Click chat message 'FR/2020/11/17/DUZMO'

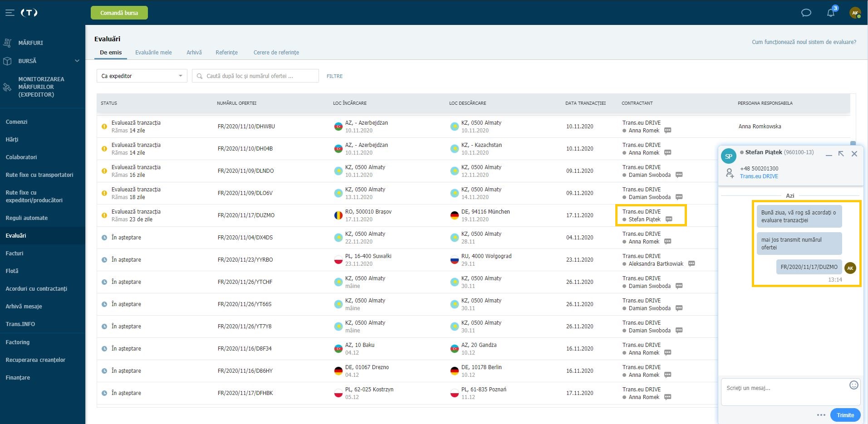[809, 267]
